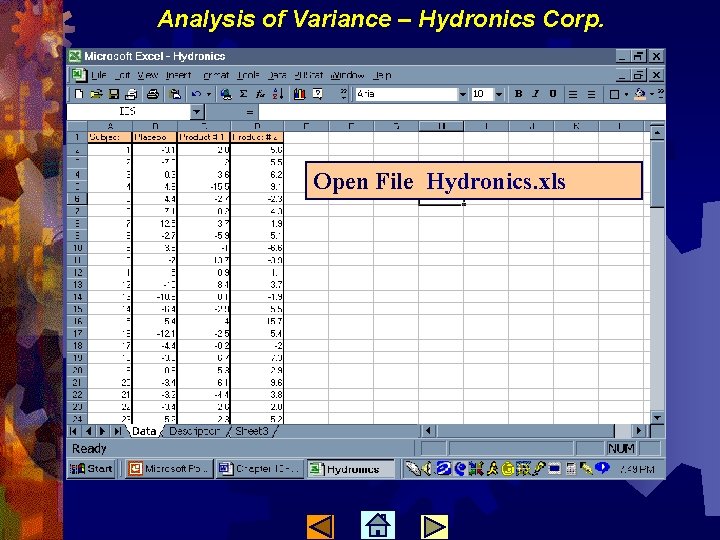The image size is (720, 540).
Task: Open the Tools menu
Action: pyautogui.click(x=248, y=75)
